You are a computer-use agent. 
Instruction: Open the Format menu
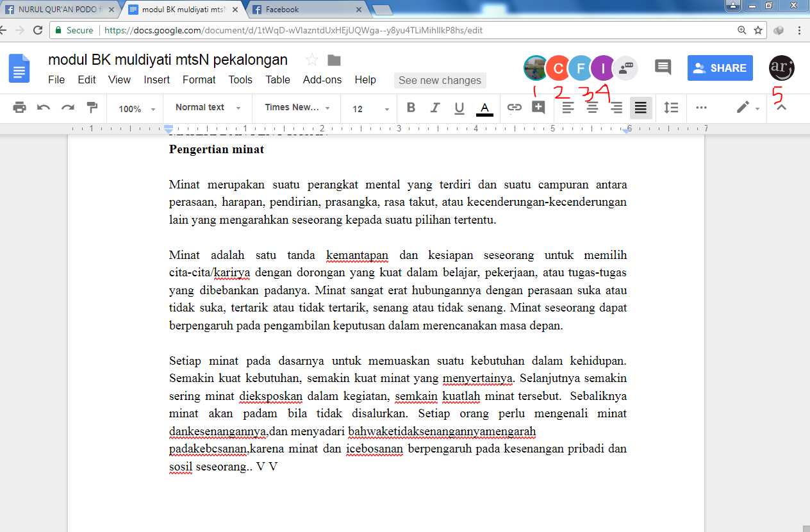coord(199,80)
